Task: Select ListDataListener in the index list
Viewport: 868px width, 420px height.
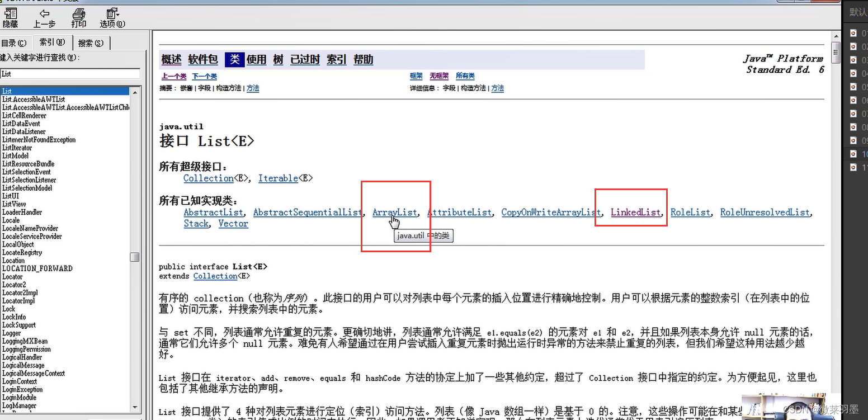Action: [x=24, y=132]
